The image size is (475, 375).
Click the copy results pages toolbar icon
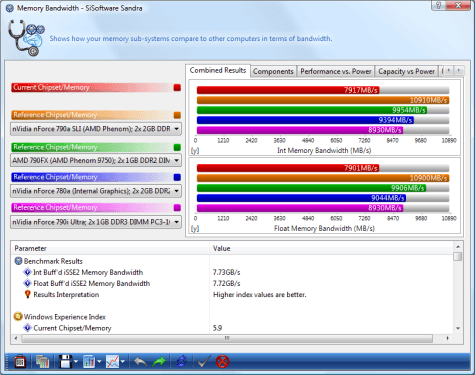click(42, 361)
